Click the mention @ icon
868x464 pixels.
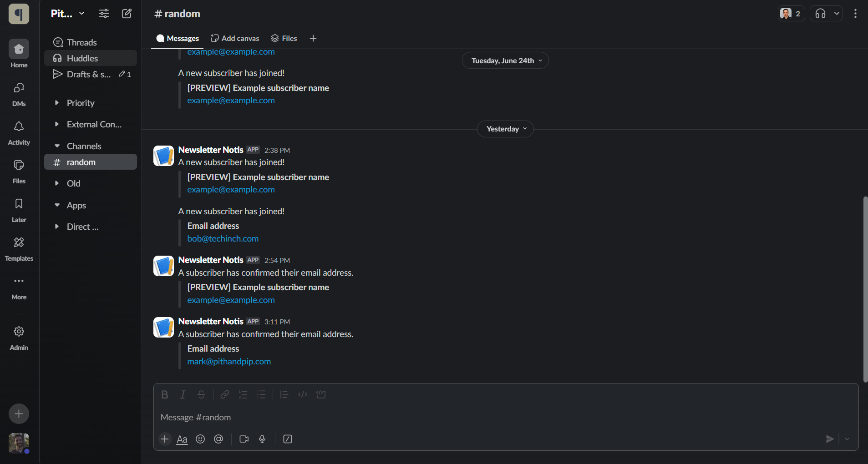(x=218, y=439)
